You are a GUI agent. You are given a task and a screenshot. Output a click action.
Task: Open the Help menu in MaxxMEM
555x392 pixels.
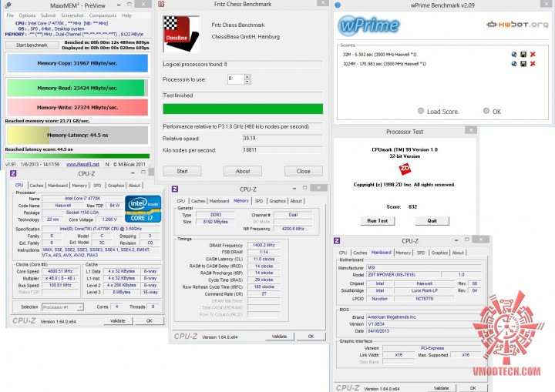pos(126,15)
